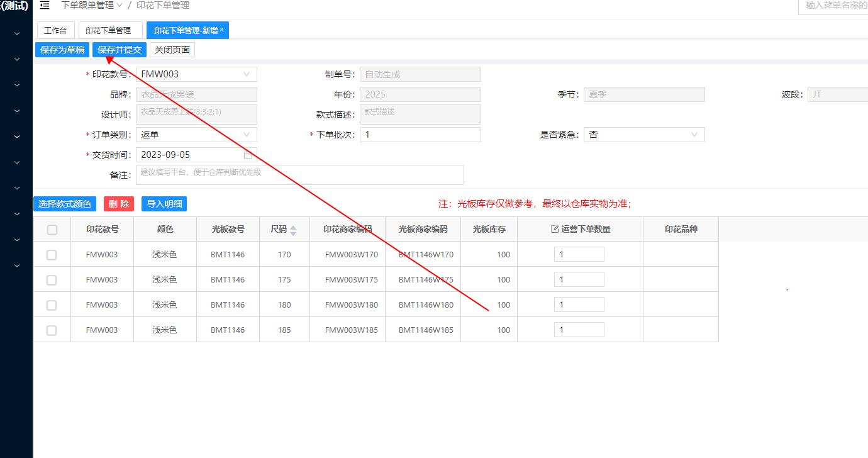The height and width of the screenshot is (458, 868).
Task: Click the sidebar collapse hamburger icon
Action: tap(45, 6)
